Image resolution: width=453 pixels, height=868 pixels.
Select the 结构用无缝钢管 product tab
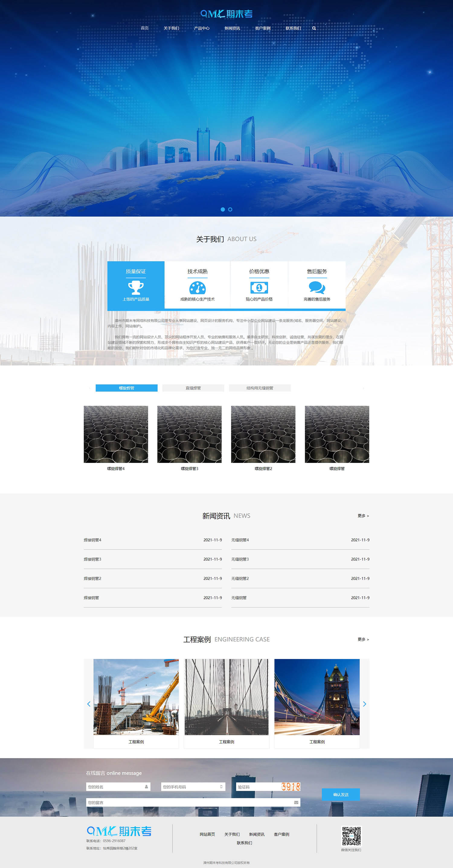tap(260, 388)
